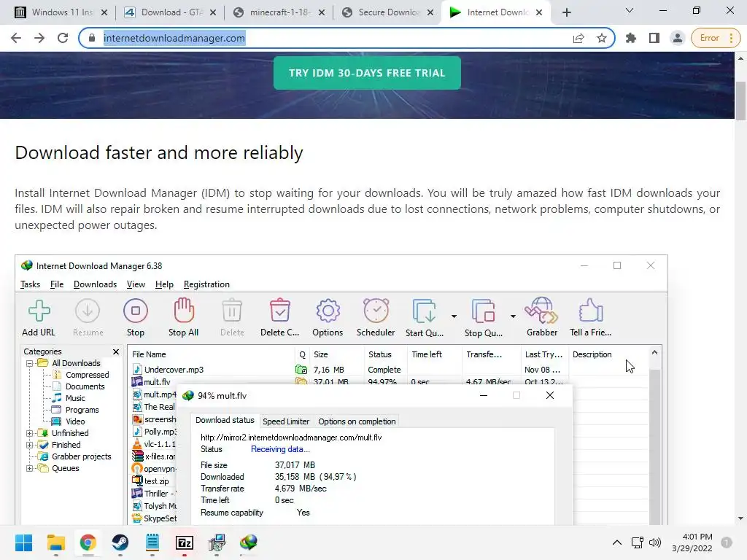Click the Size column header
The height and width of the screenshot is (560, 747).
(x=336, y=354)
